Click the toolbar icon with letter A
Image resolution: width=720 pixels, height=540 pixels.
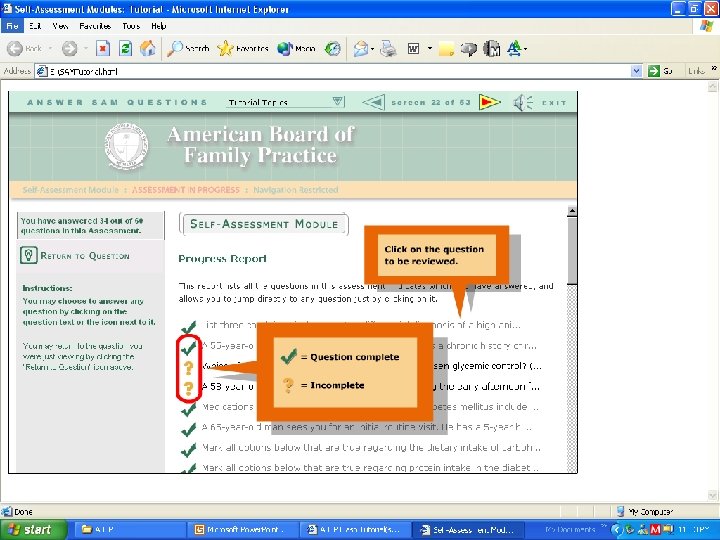point(514,48)
